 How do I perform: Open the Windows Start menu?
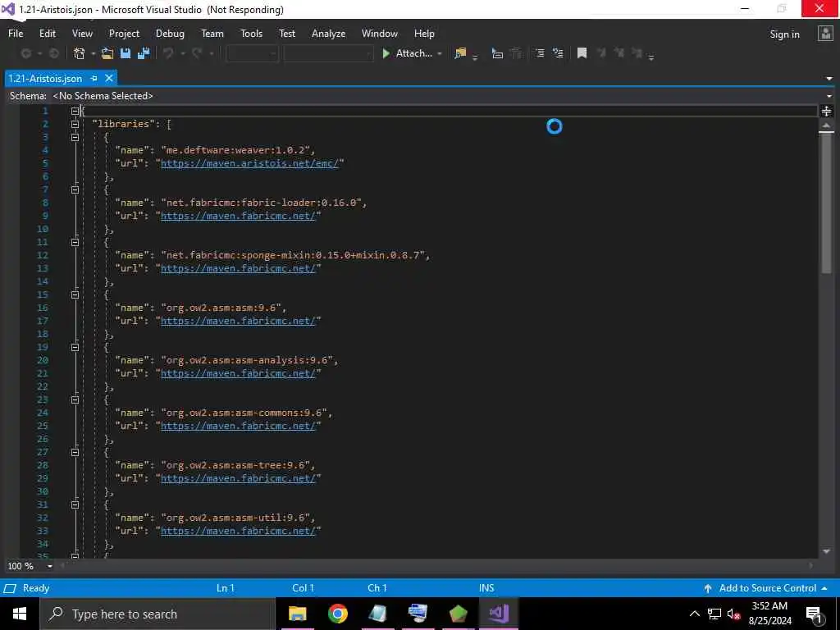pyautogui.click(x=20, y=614)
